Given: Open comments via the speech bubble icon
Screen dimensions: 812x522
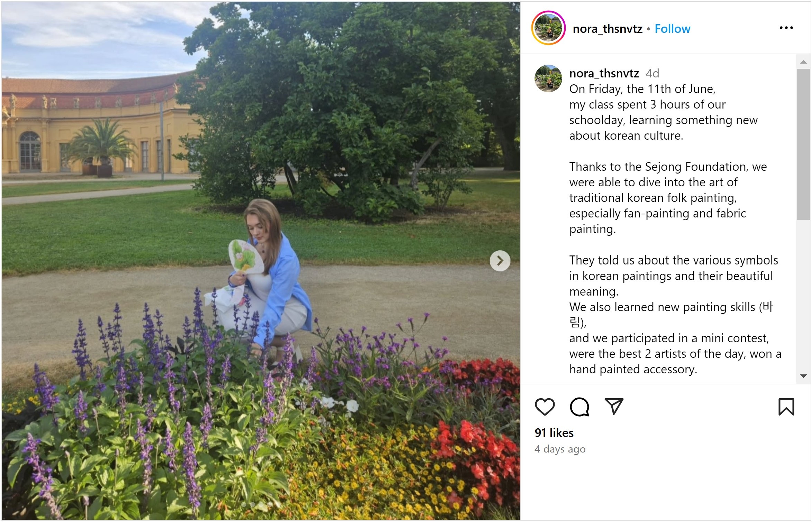Looking at the screenshot, I should point(580,407).
